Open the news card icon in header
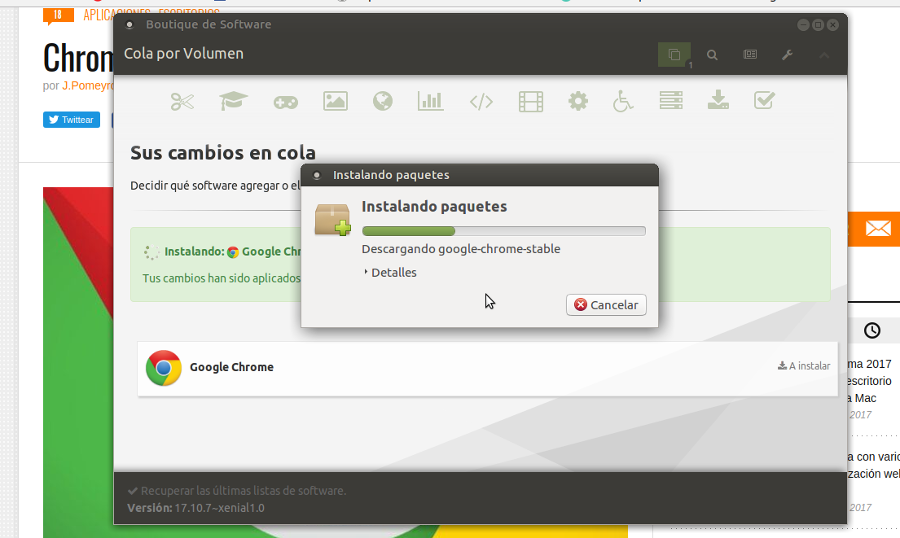Viewport: 900px width, 538px height. tap(750, 55)
